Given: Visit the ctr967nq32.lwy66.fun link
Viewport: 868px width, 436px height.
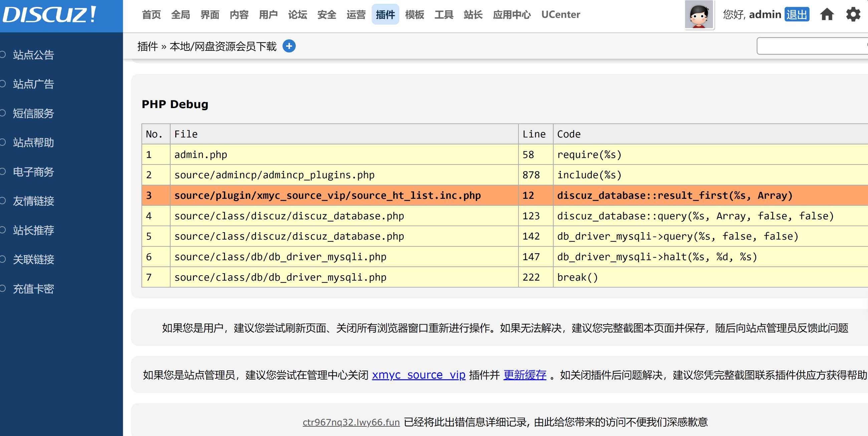Looking at the screenshot, I should click(x=351, y=422).
